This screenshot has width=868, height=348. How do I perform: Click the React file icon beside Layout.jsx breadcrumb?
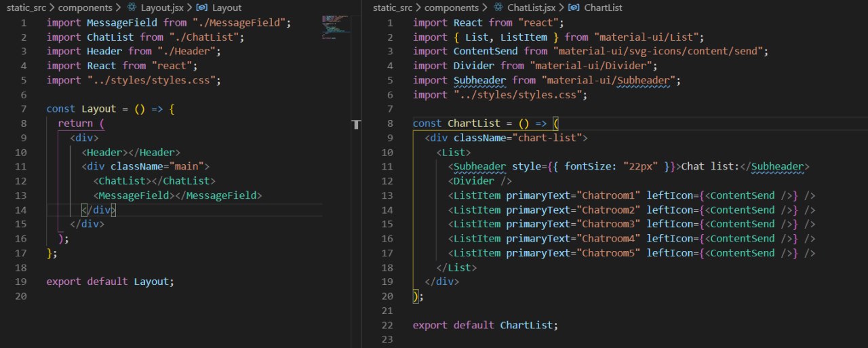pos(132,7)
